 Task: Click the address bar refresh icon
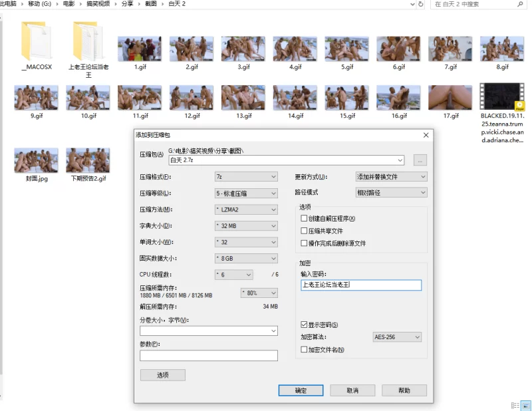[420, 5]
